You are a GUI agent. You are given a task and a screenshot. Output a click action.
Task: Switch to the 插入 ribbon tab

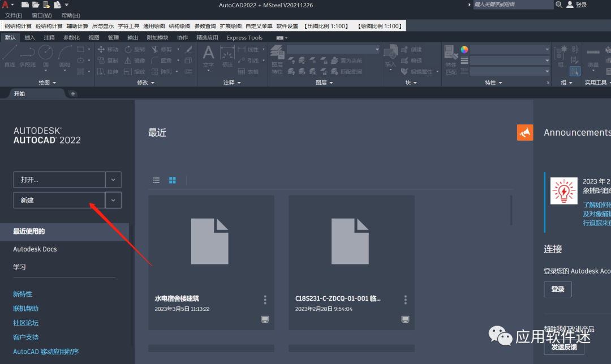tap(29, 37)
